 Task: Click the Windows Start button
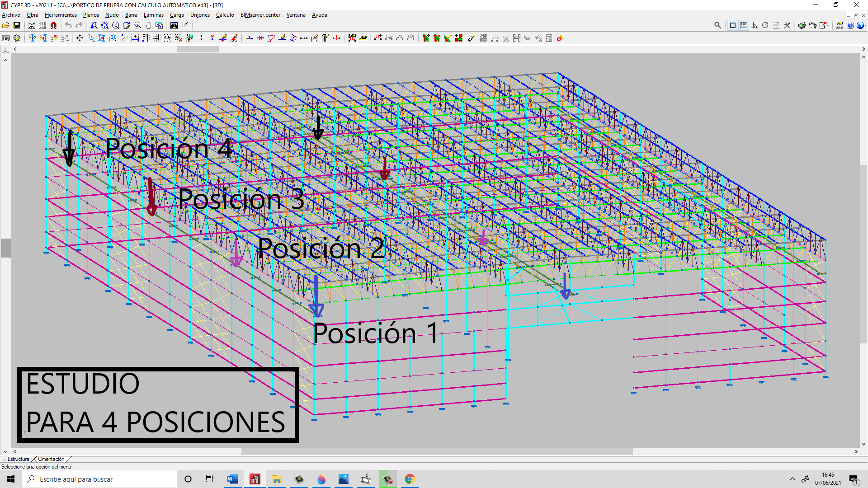pos(11,479)
